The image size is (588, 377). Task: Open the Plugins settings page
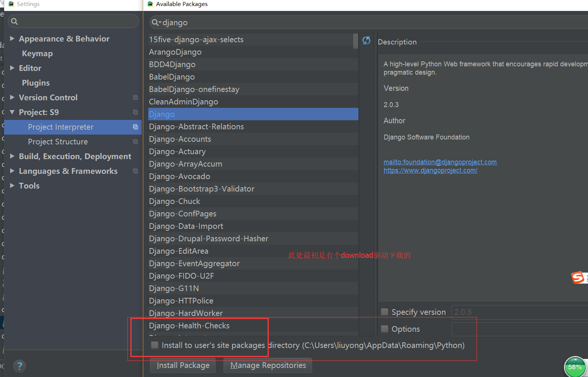click(x=36, y=83)
